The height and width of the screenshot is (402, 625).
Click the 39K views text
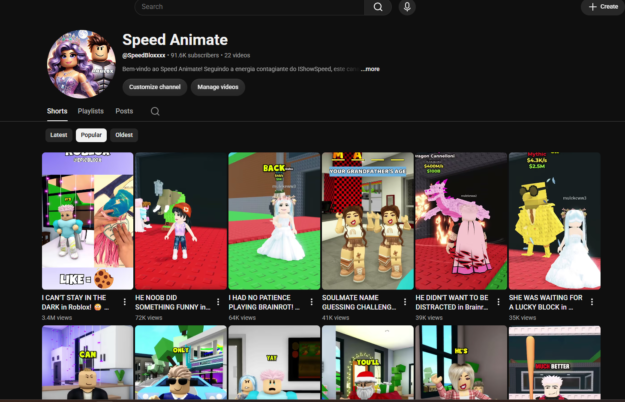click(x=429, y=318)
